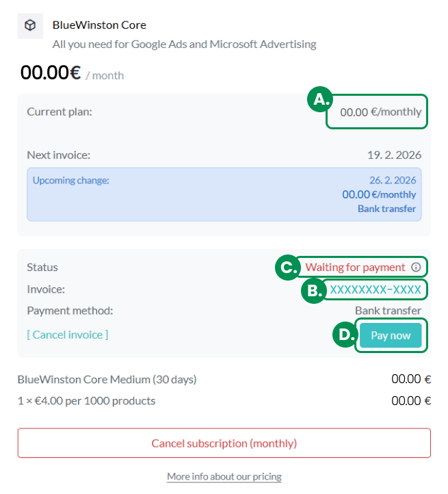Click the 26. 2. 2026 upcoming change date
The height and width of the screenshot is (494, 448).
pos(393,181)
